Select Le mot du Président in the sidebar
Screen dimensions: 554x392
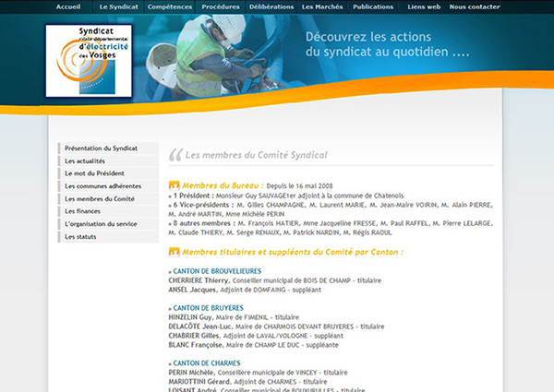pyautogui.click(x=94, y=173)
